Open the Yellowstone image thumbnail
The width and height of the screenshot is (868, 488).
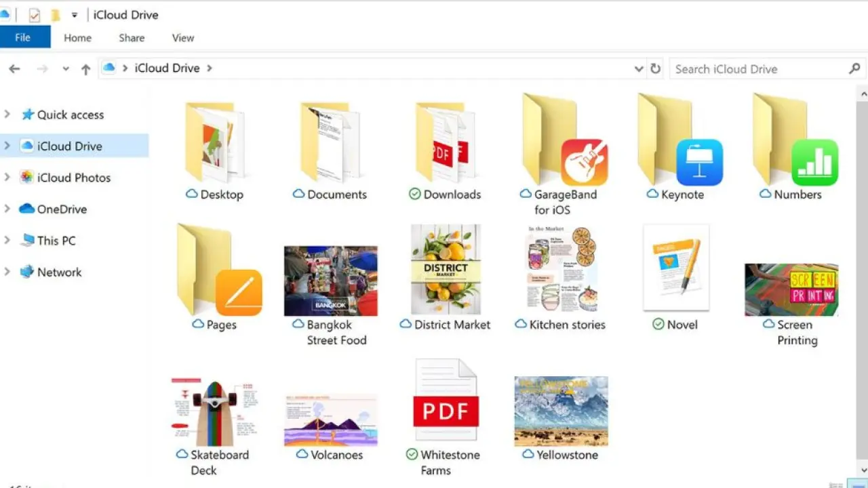(x=561, y=411)
